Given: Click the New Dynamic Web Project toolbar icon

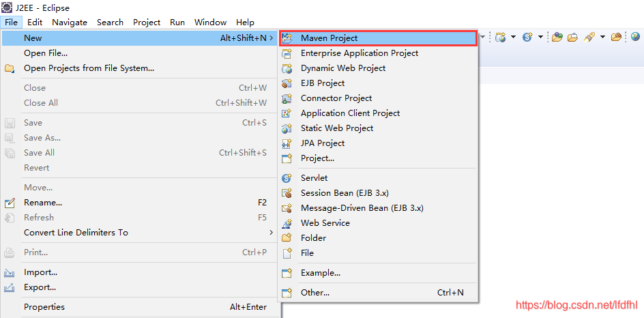Looking at the screenshot, I should pos(500,38).
